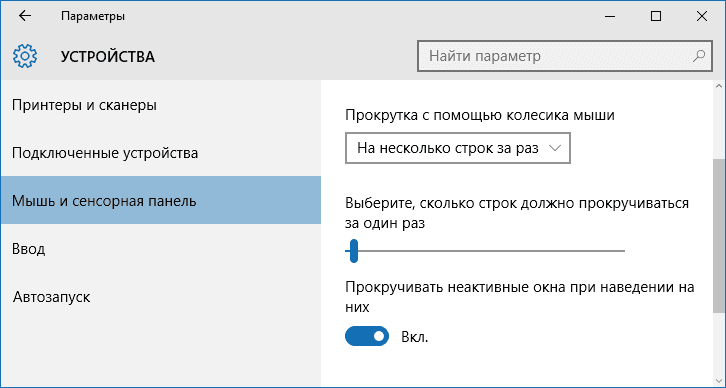726x388 pixels.
Task: Click the lines-per-scroll slider thumb
Action: (354, 251)
